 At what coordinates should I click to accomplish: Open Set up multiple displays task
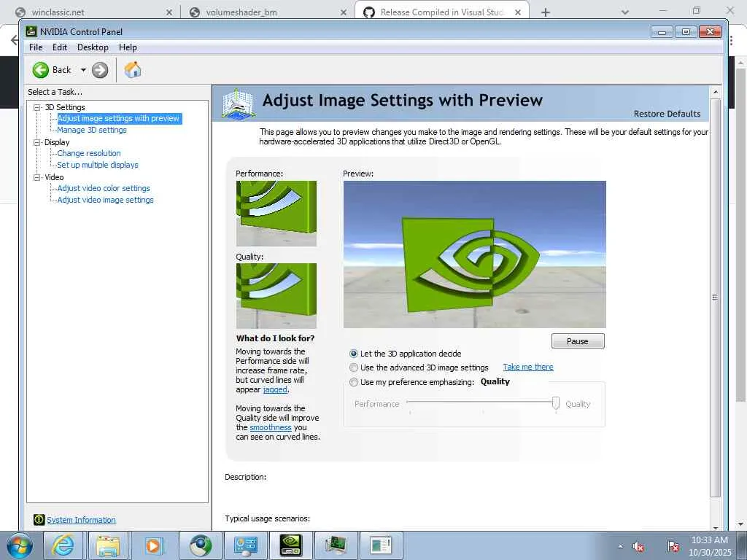pos(98,165)
